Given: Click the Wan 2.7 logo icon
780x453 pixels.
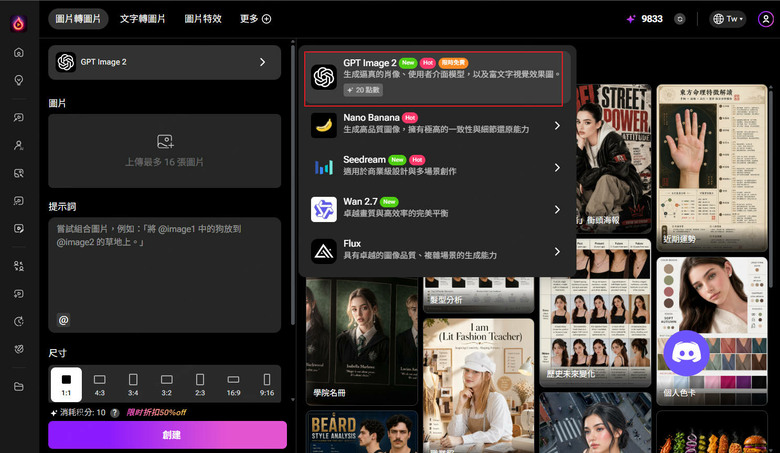Looking at the screenshot, I should pyautogui.click(x=324, y=209).
